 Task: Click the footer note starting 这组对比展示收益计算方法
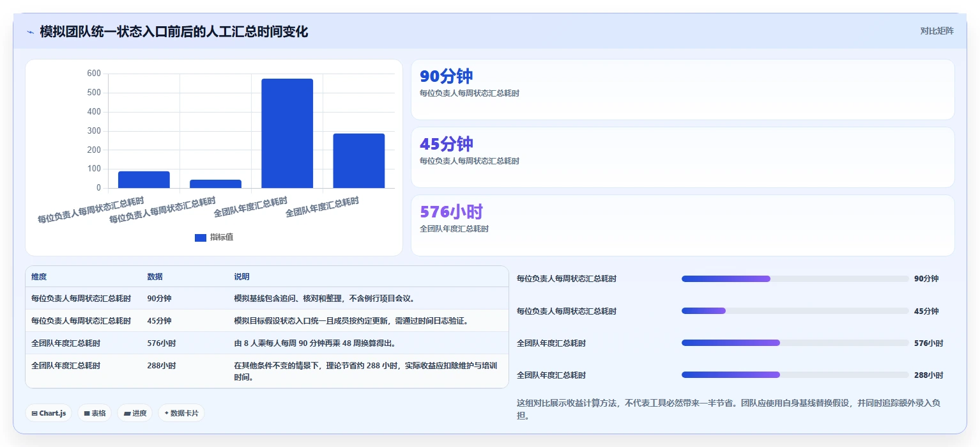[728, 409]
